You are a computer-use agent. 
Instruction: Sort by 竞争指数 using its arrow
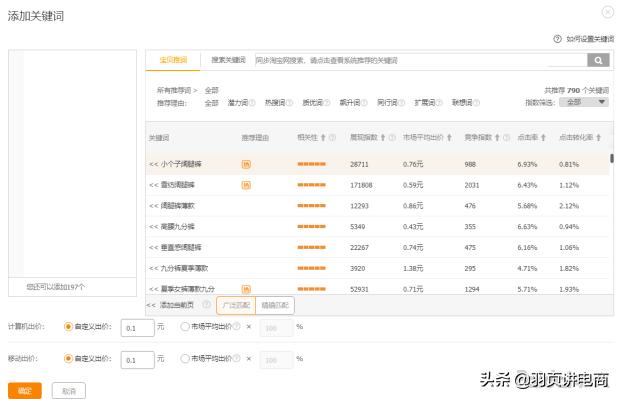497,138
